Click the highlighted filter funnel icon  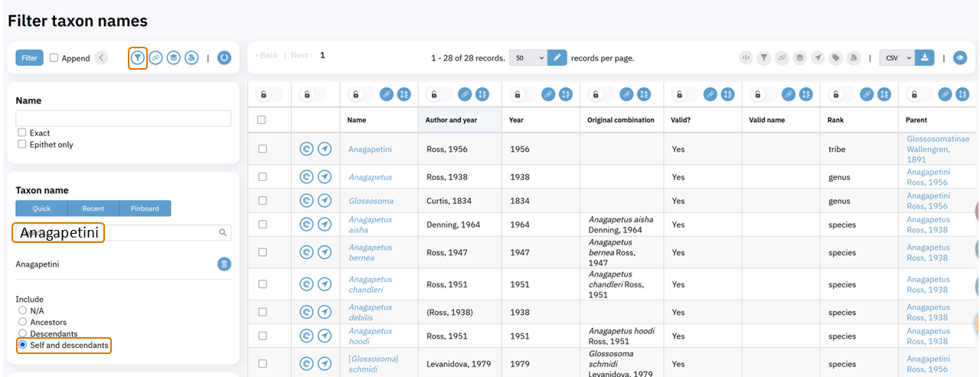pyautogui.click(x=137, y=57)
